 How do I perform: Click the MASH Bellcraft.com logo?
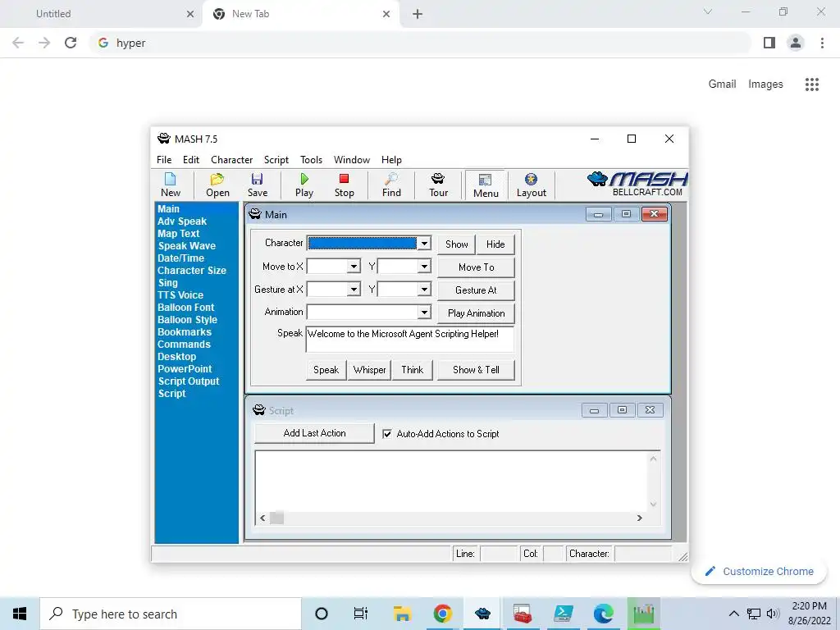(637, 184)
